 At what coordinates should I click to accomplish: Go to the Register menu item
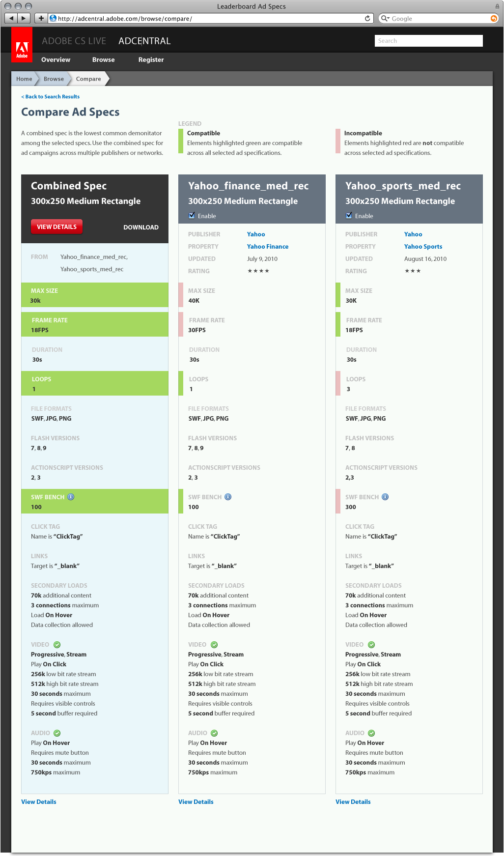click(151, 59)
